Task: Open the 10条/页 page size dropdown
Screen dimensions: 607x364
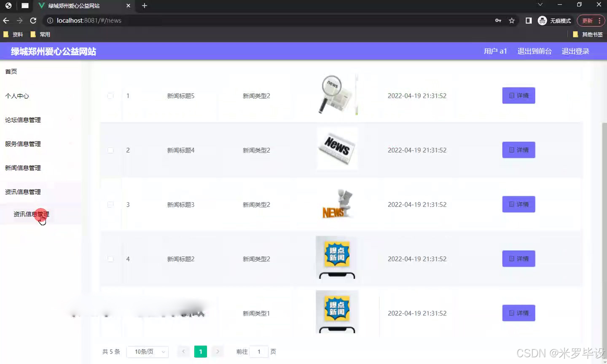Action: (147, 351)
